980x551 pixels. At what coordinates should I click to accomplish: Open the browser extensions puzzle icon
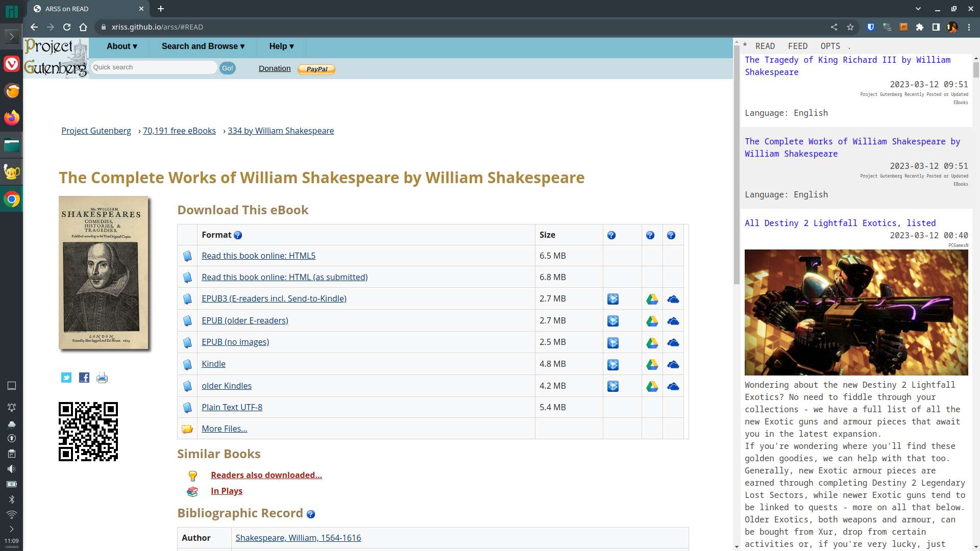[x=920, y=27]
